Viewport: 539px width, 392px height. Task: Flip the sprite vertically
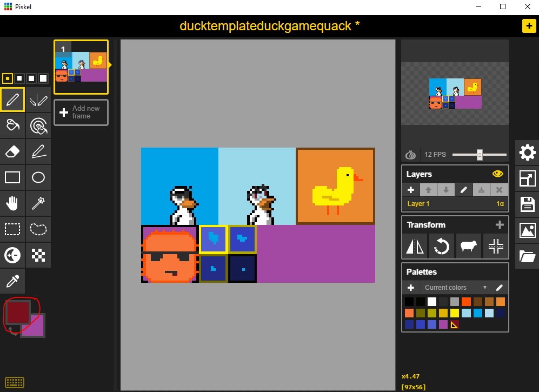[x=415, y=246]
